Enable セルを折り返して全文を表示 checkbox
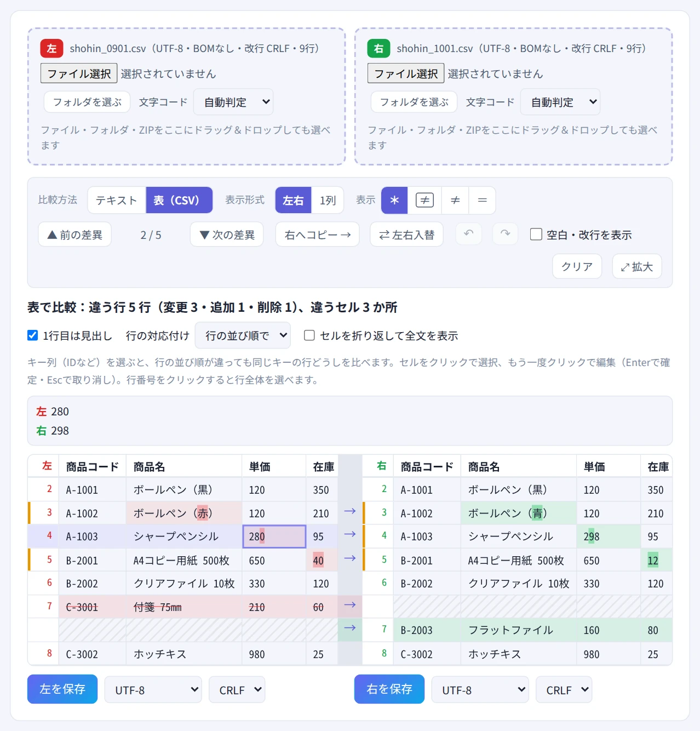The image size is (700, 731). coord(309,335)
